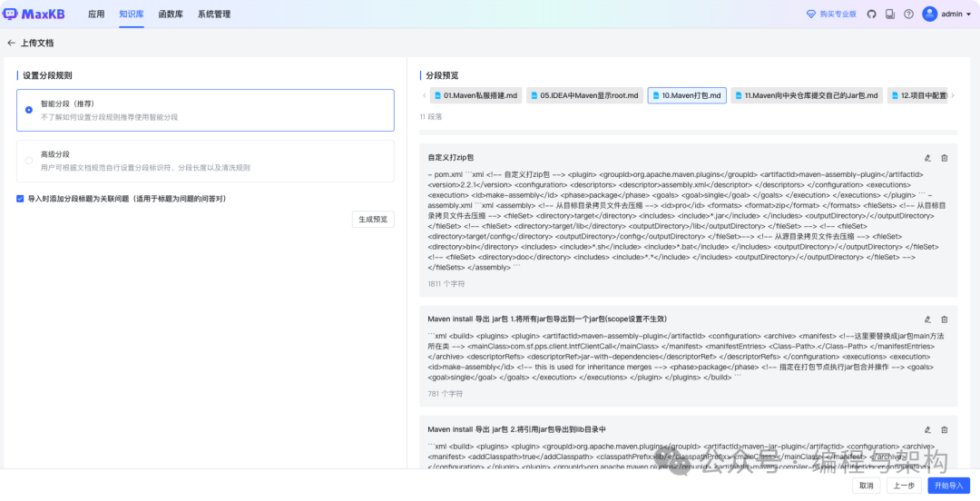This screenshot has width=980, height=501.
Task: Select 智能分段（推荐） radio option
Action: [x=29, y=110]
